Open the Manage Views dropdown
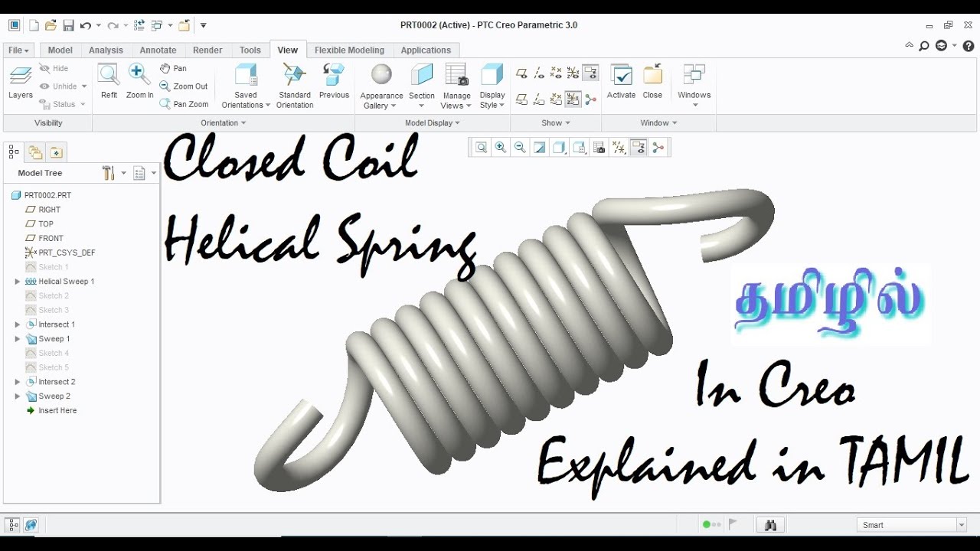The height and width of the screenshot is (551, 980). coord(456,86)
